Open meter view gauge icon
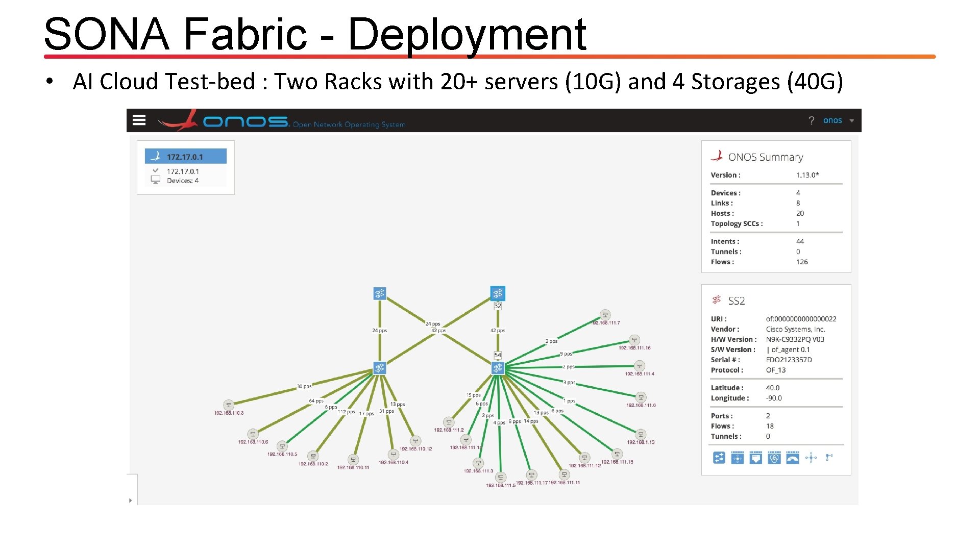The height and width of the screenshot is (551, 980). click(x=792, y=458)
